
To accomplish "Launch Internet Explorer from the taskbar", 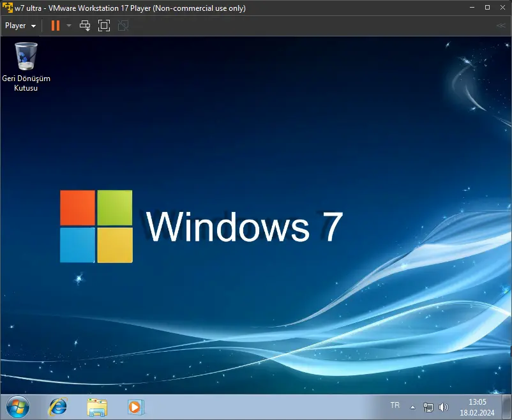I will 58,407.
